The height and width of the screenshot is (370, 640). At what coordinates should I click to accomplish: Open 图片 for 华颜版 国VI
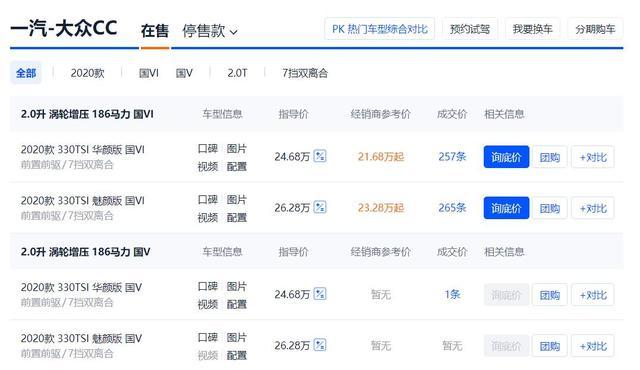[237, 148]
